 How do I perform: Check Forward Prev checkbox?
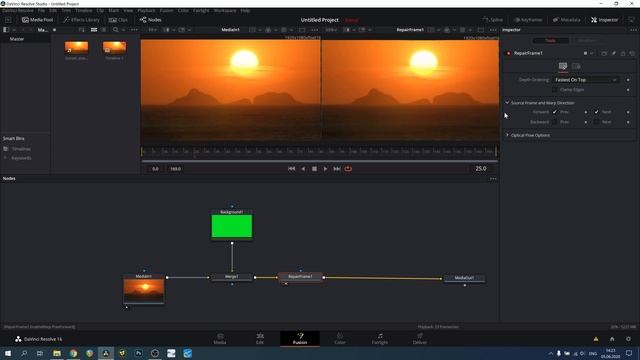555,112
